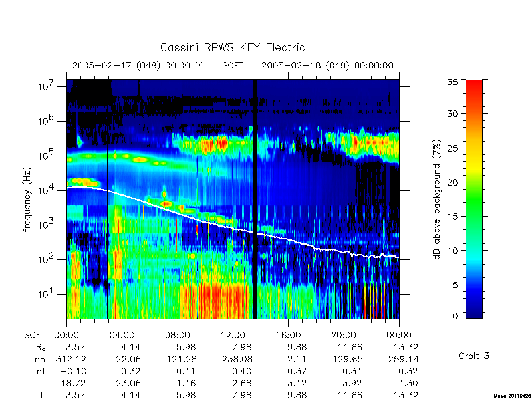Click the y-axis 10^3 tick label
Screen dimensions: 532x399
[47, 224]
